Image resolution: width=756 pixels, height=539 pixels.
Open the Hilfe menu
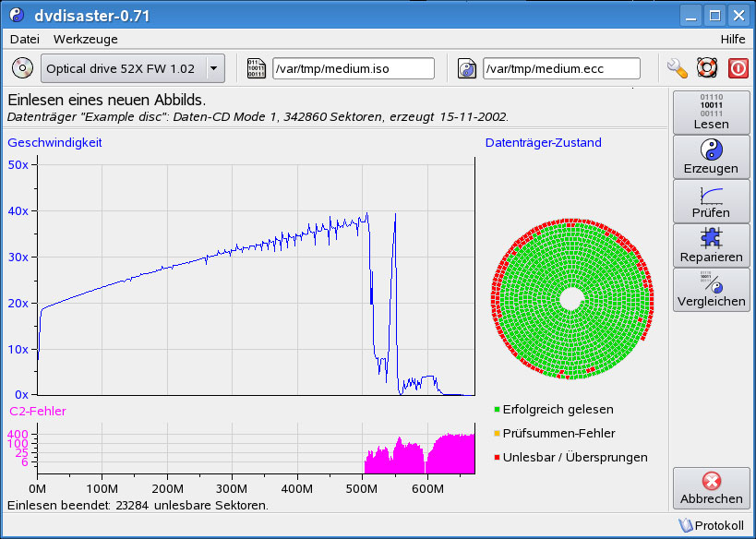coord(733,40)
